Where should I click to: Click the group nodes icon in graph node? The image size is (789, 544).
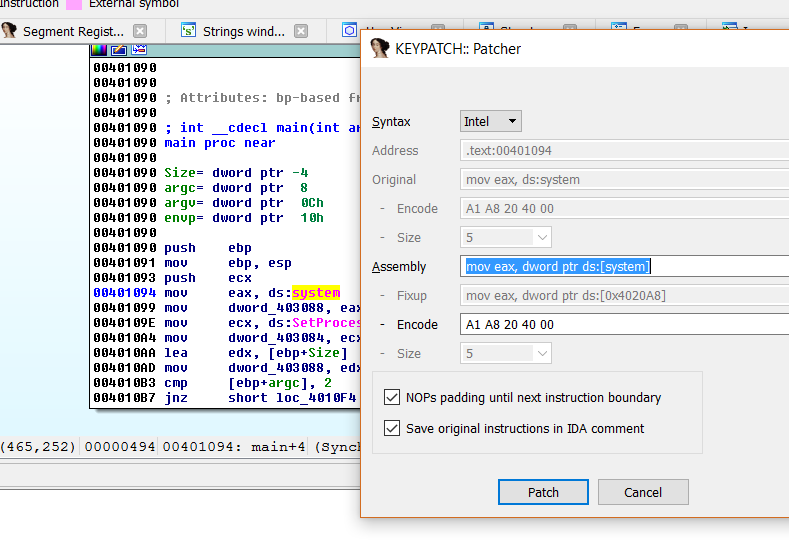click(139, 49)
